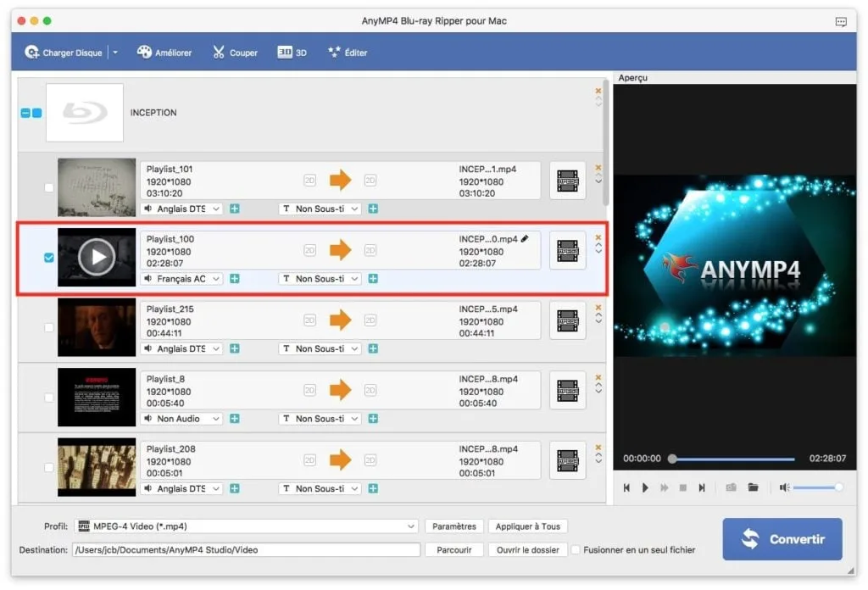Viewport: 868px width, 590px height.
Task: Open the Profil MPEG-4 Video dropdown
Action: pyautogui.click(x=247, y=526)
